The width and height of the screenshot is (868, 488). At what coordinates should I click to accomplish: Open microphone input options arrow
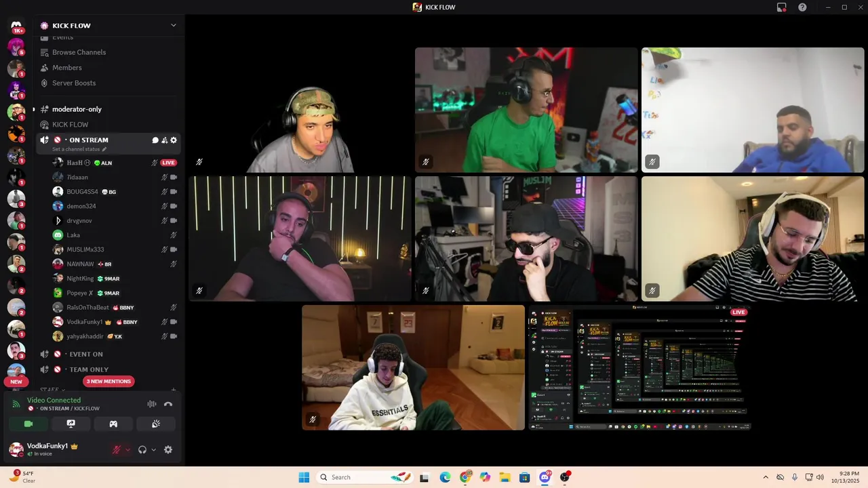[127, 449]
